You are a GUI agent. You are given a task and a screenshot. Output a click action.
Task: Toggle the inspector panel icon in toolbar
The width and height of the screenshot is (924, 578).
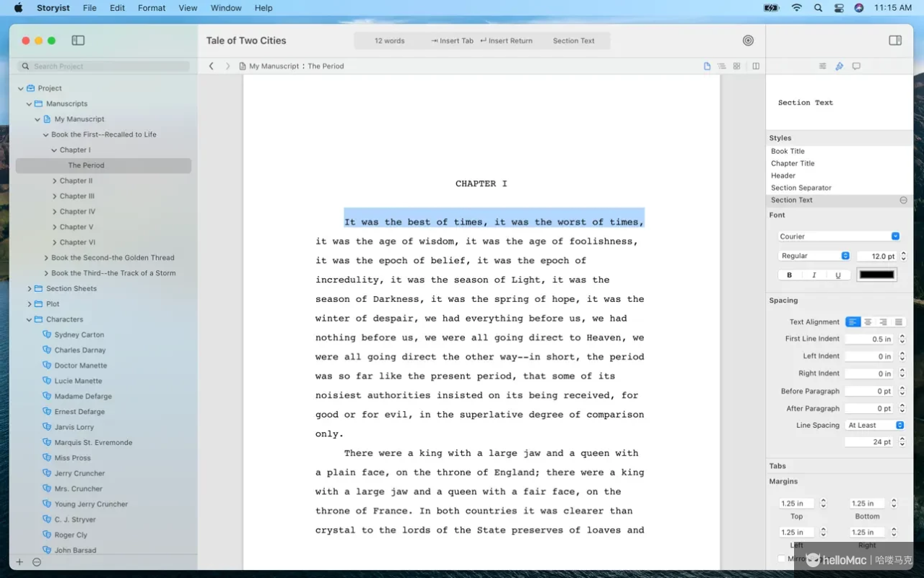click(x=895, y=40)
